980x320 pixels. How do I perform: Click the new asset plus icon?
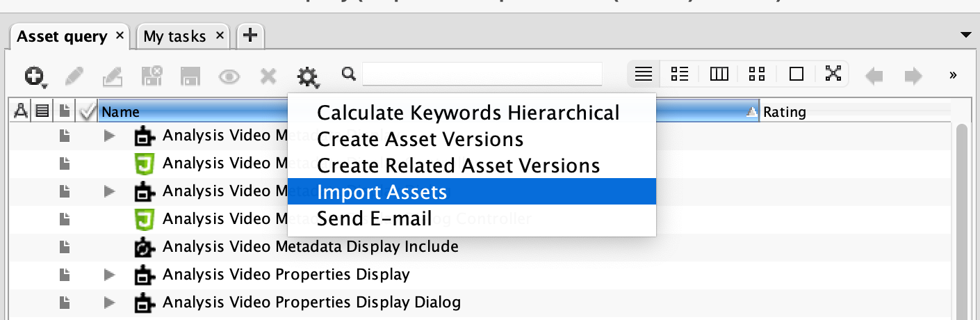pyautogui.click(x=35, y=75)
